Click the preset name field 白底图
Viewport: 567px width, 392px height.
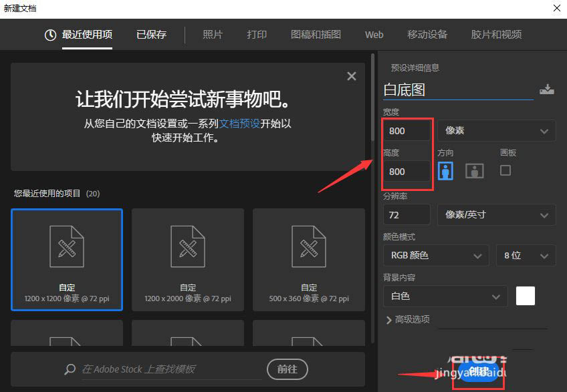(x=458, y=90)
